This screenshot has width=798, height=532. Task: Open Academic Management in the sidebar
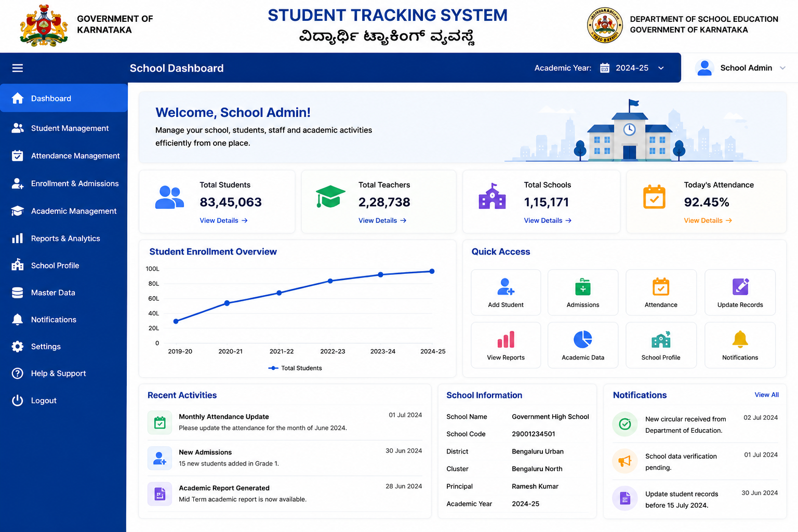click(64, 211)
